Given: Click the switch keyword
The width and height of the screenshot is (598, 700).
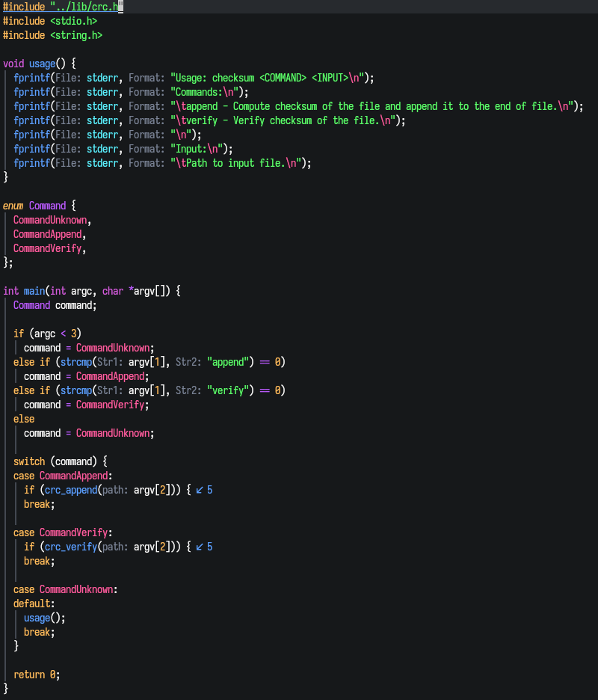Looking at the screenshot, I should pyautogui.click(x=29, y=461).
